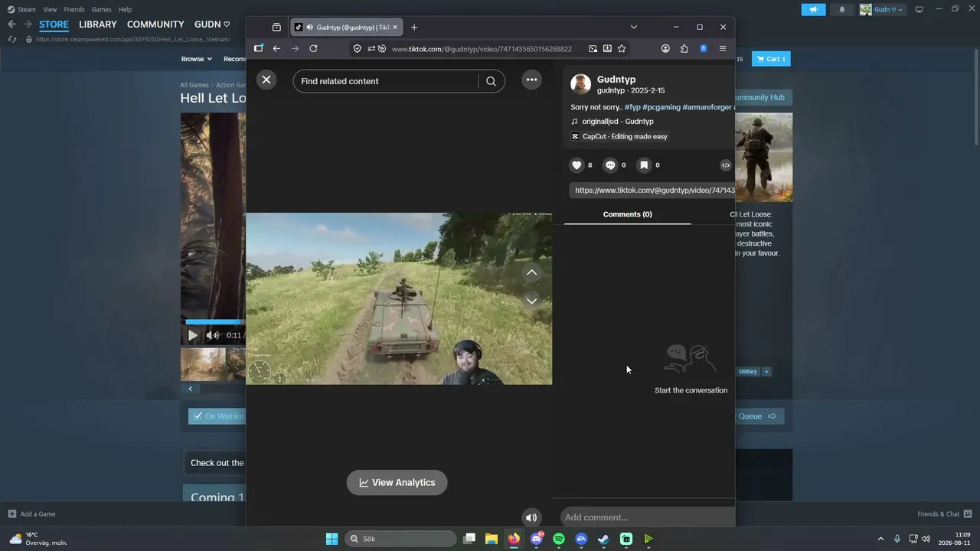
Task: Click the Bitwarden extension icon
Action: click(x=703, y=48)
